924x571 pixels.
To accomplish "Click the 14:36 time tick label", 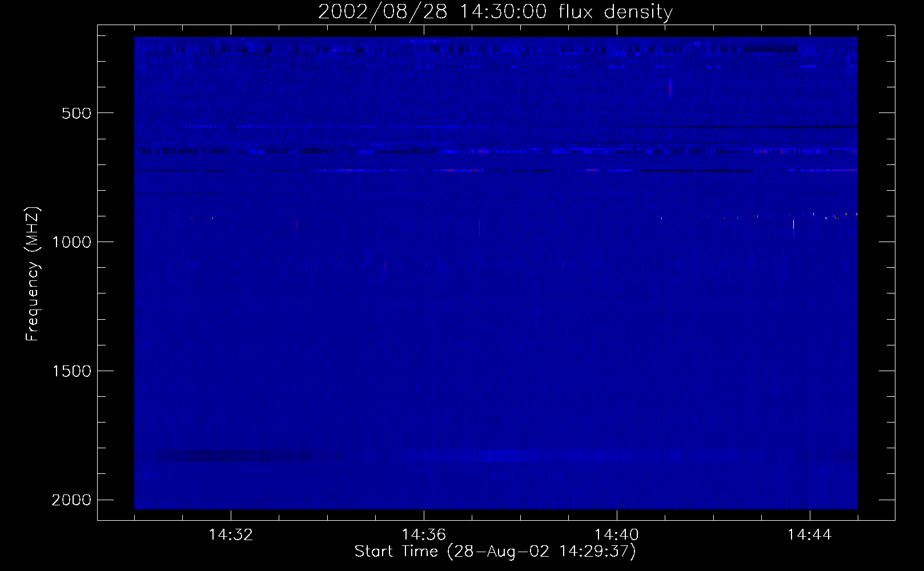I will (x=424, y=535).
